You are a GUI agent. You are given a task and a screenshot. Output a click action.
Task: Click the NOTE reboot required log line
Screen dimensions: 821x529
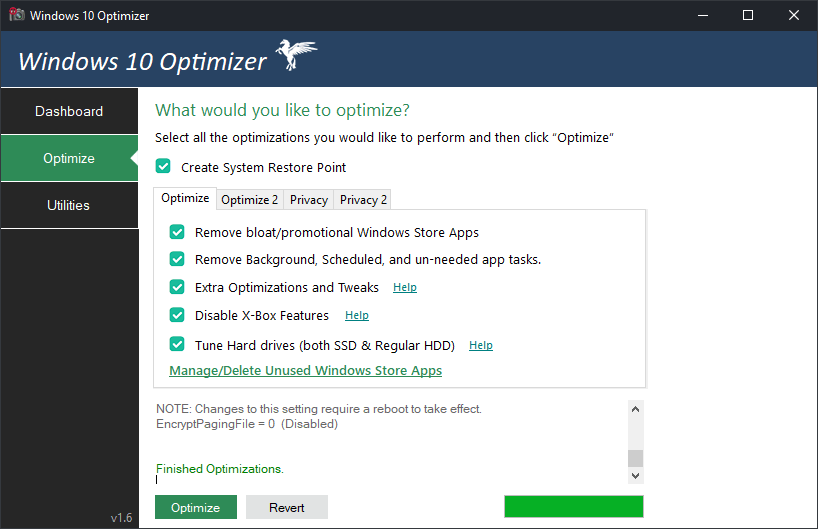click(319, 409)
